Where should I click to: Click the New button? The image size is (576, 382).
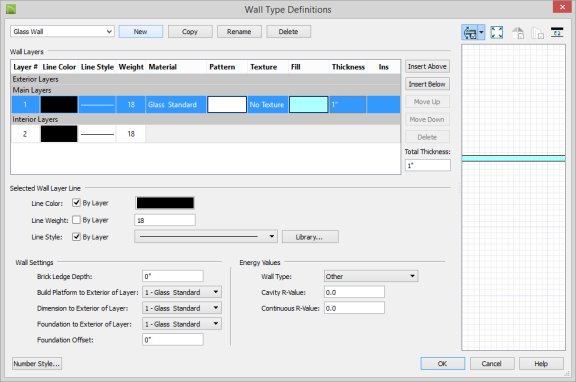140,32
